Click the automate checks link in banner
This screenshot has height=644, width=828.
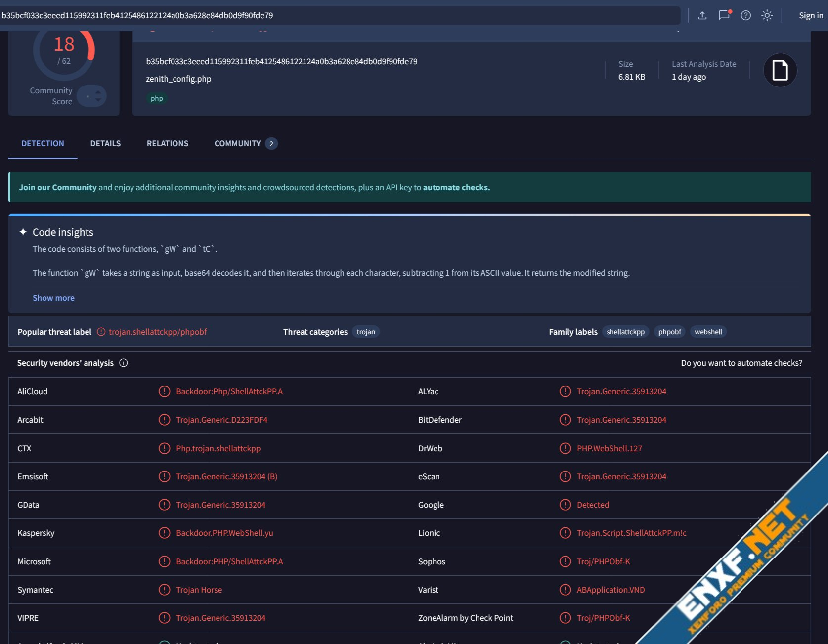tap(456, 187)
